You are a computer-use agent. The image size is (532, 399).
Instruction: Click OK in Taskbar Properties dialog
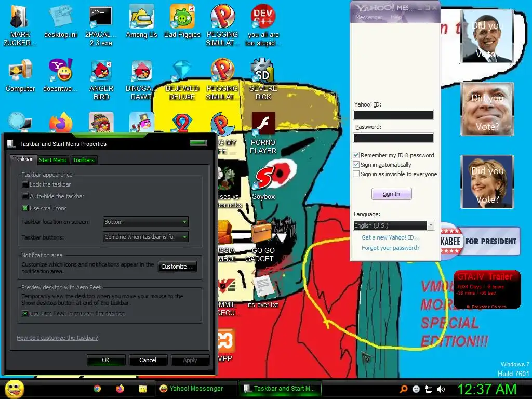[x=106, y=360]
